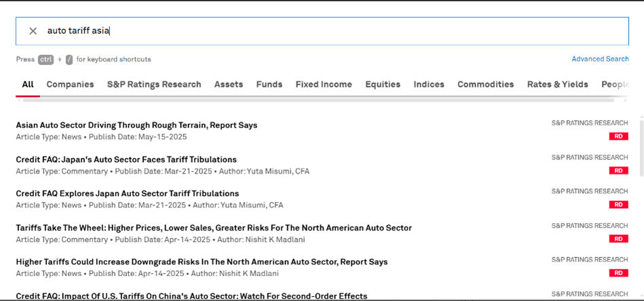Open the People tab
Viewport: 644px width, 301px height.
(x=615, y=85)
